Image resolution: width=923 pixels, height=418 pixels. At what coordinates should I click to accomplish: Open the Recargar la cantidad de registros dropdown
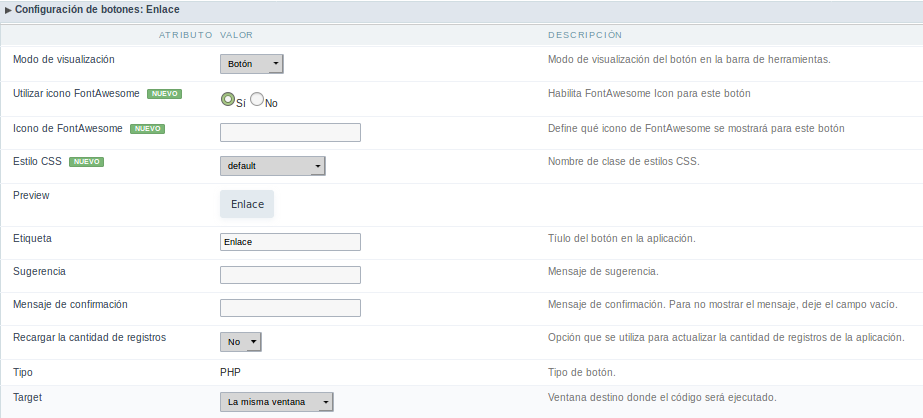coord(241,342)
